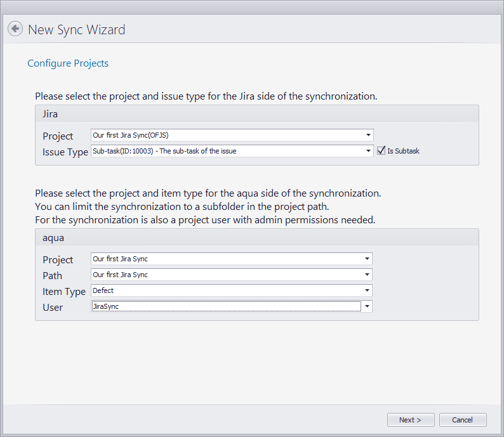Click the Cancel button
This screenshot has height=437, width=504.
[462, 420]
